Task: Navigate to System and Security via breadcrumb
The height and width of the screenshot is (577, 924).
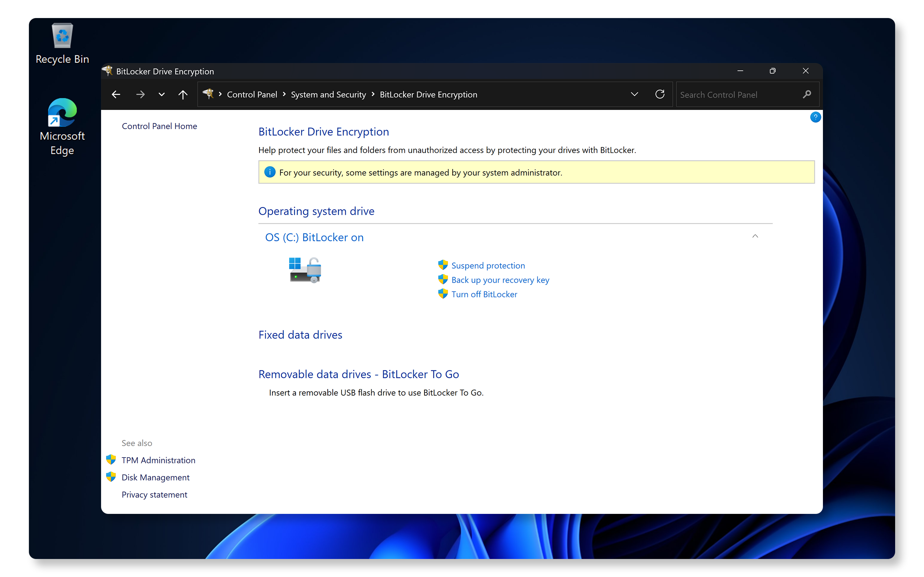Action: point(328,94)
